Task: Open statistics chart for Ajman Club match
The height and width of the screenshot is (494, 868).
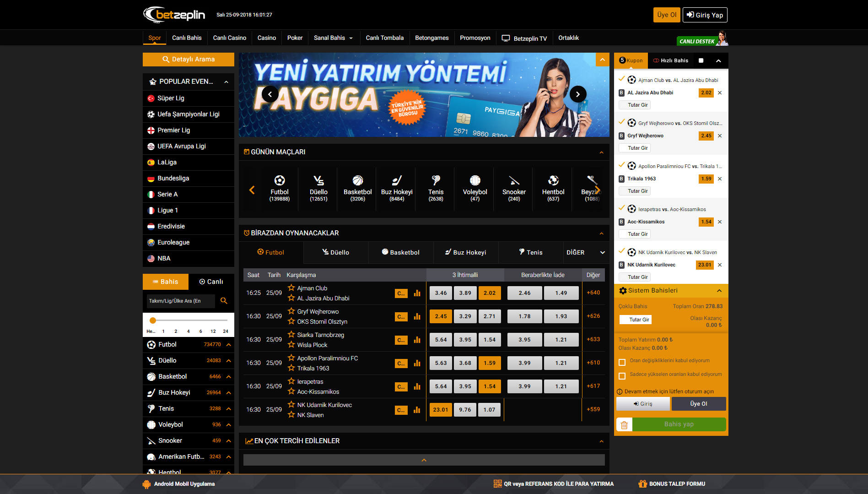Action: (x=417, y=293)
